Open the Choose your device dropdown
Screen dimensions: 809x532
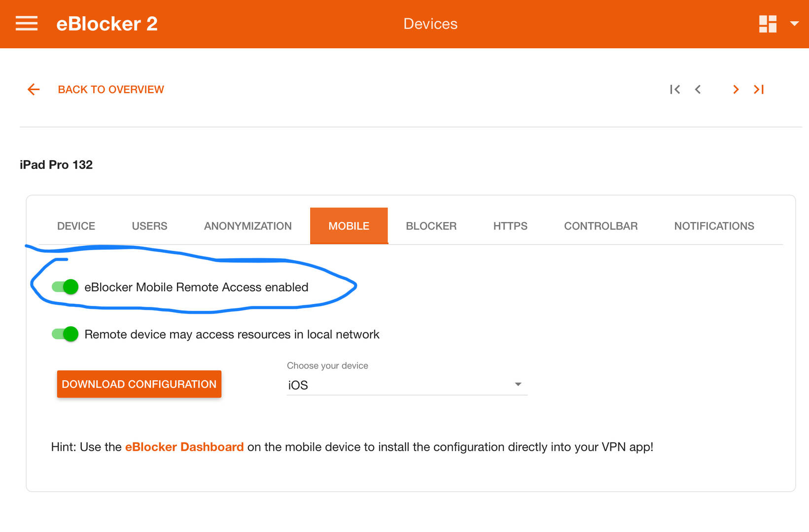[x=407, y=385]
